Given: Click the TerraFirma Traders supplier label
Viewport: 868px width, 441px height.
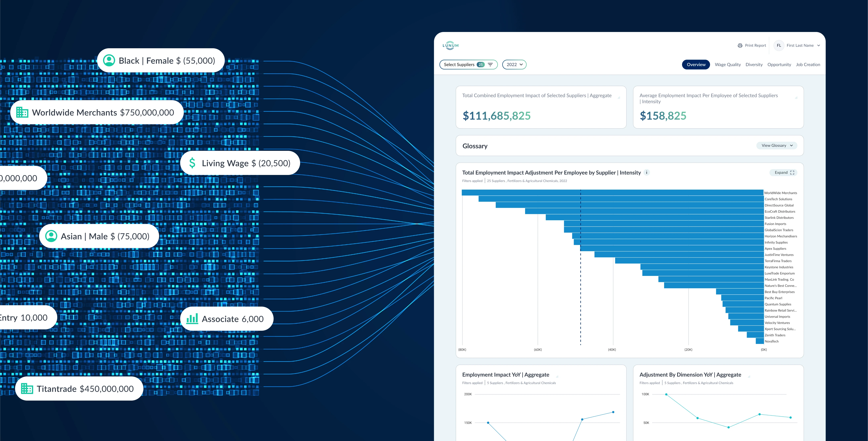Looking at the screenshot, I should pyautogui.click(x=778, y=261).
